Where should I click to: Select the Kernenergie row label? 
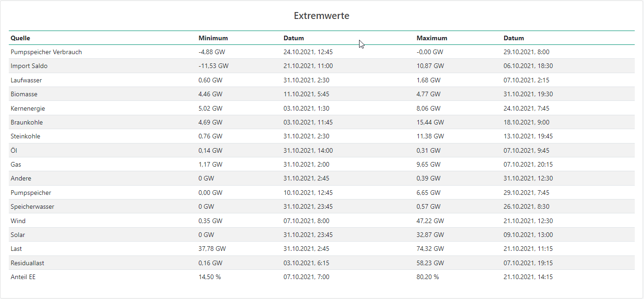tap(28, 108)
